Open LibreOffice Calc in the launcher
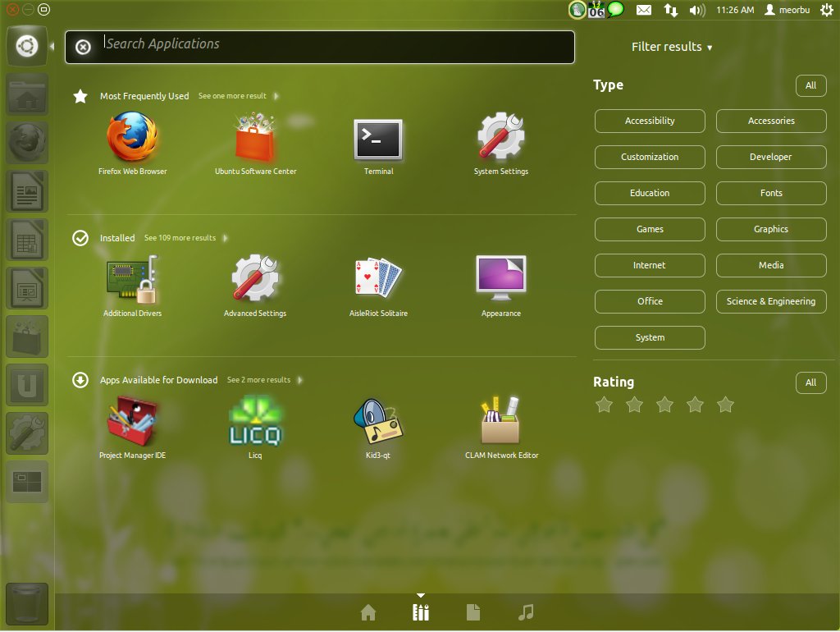The image size is (840, 632). (27, 240)
